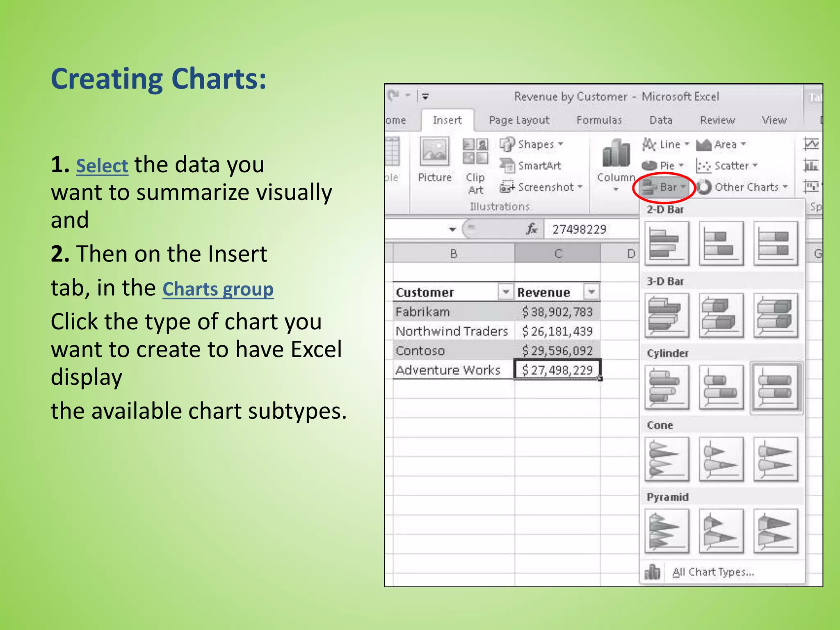
Task: Expand the Line chart dropdown
Action: point(665,144)
